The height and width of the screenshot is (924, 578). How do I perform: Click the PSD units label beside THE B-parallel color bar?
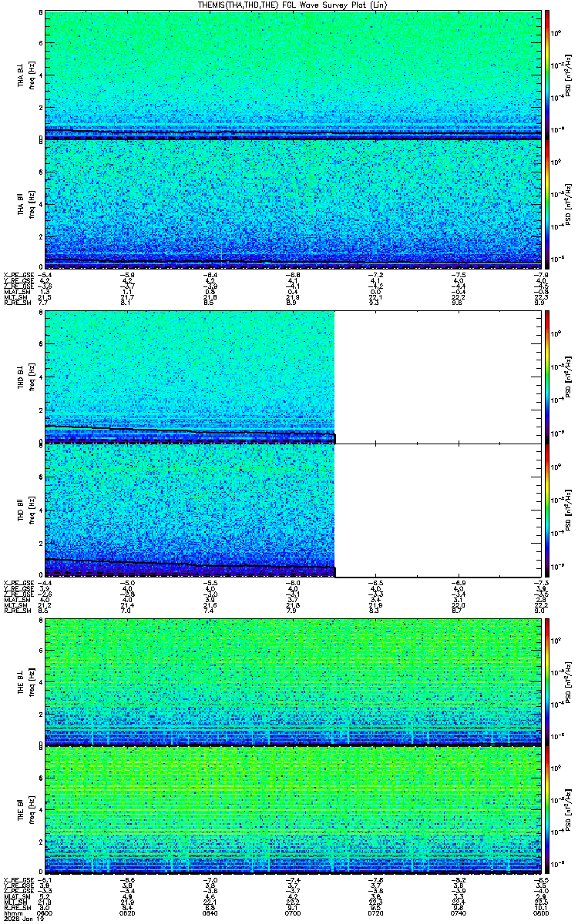pyautogui.click(x=570, y=811)
